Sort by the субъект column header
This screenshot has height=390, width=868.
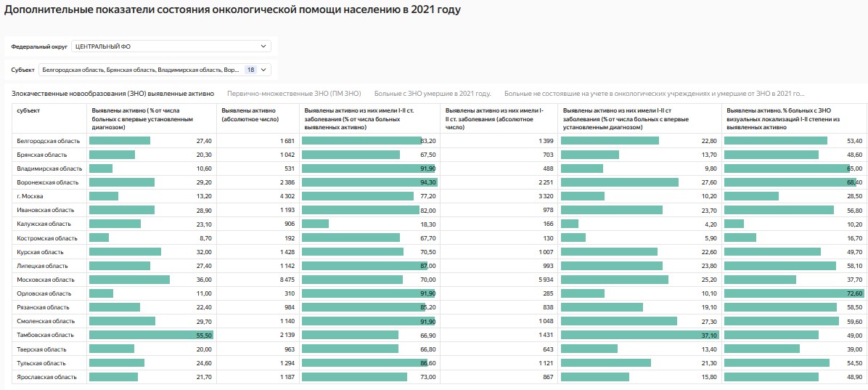pyautogui.click(x=29, y=110)
